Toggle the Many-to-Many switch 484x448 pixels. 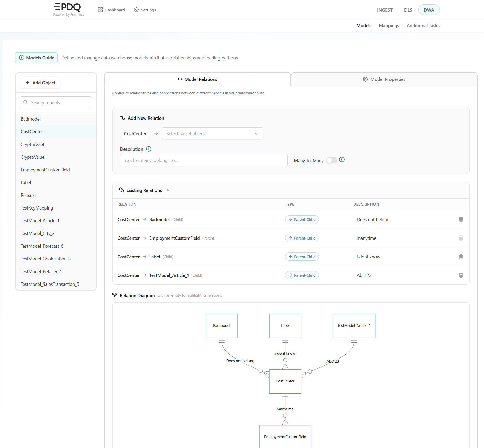click(x=332, y=160)
